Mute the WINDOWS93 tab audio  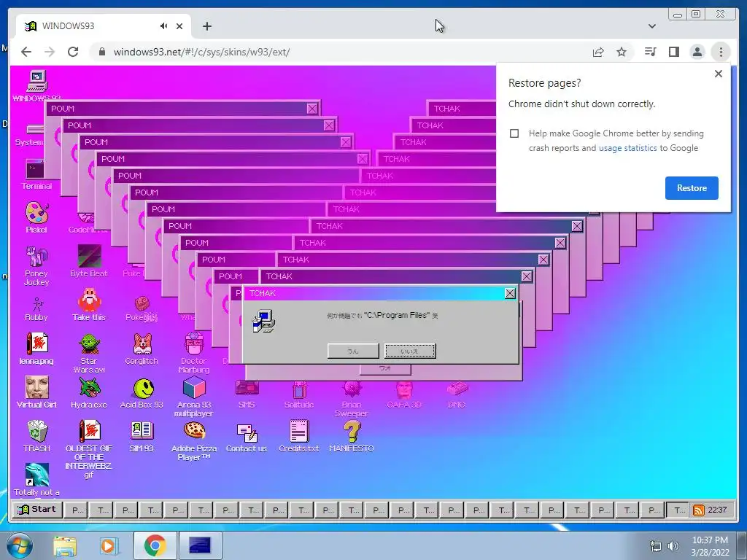point(164,26)
